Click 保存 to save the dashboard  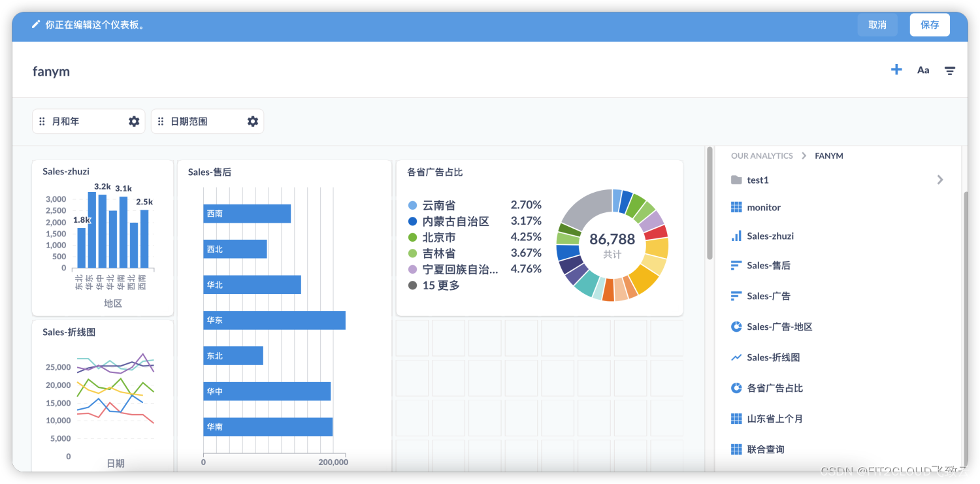click(930, 25)
